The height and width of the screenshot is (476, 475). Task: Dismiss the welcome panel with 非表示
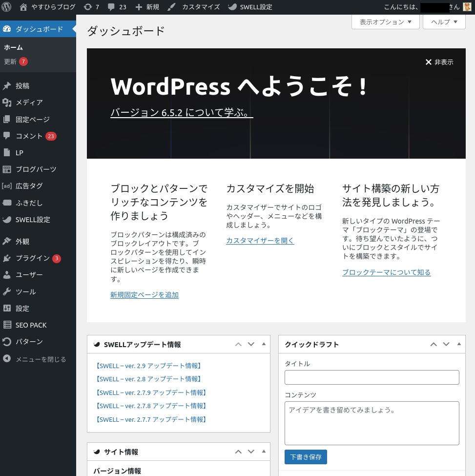tap(439, 62)
